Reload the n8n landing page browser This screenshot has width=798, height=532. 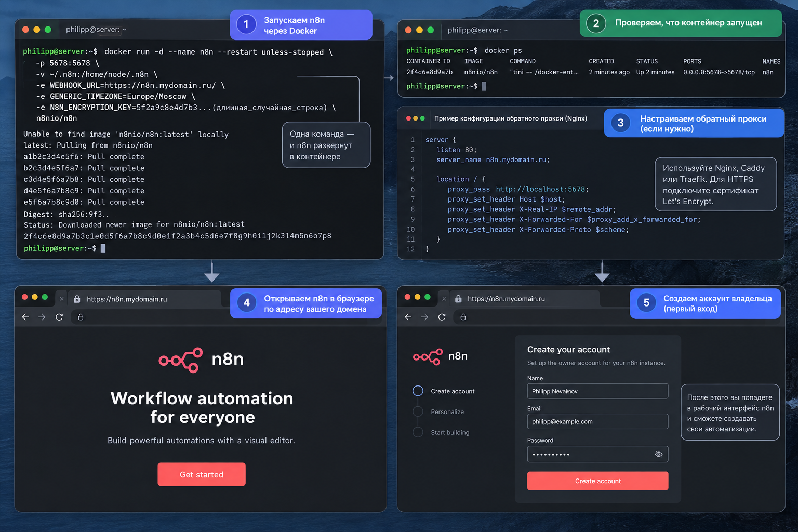pos(59,317)
